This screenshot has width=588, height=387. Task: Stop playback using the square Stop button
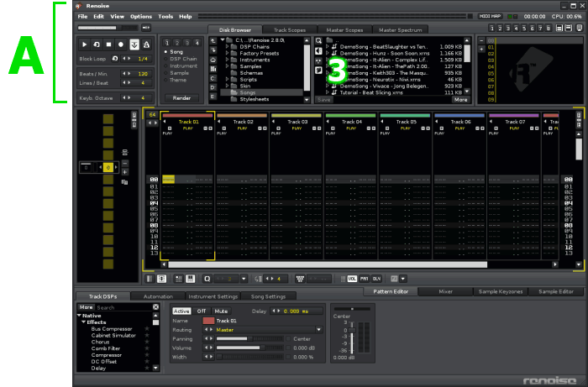[x=108, y=44]
